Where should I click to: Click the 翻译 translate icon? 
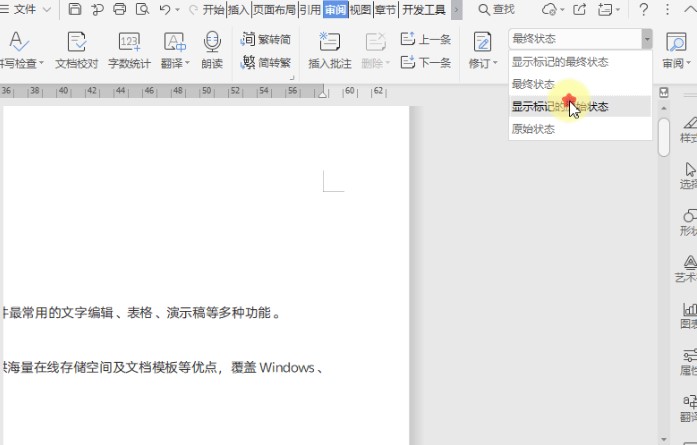[x=174, y=42]
